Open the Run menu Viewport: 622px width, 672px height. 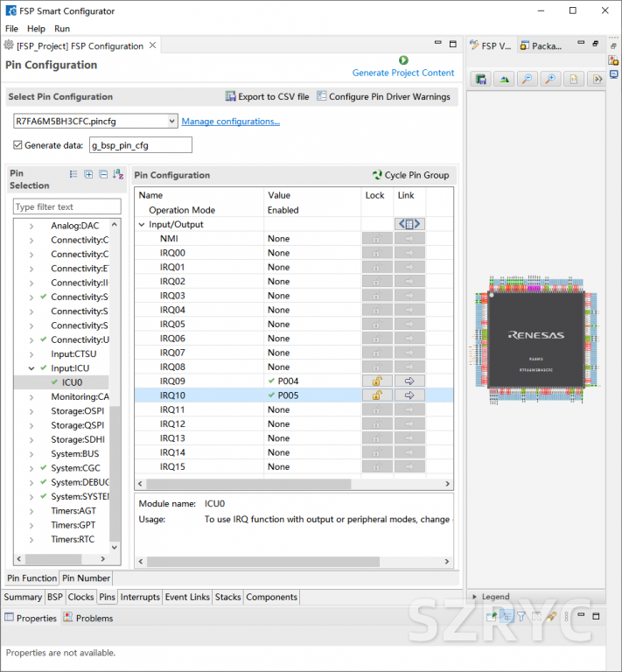pyautogui.click(x=62, y=29)
